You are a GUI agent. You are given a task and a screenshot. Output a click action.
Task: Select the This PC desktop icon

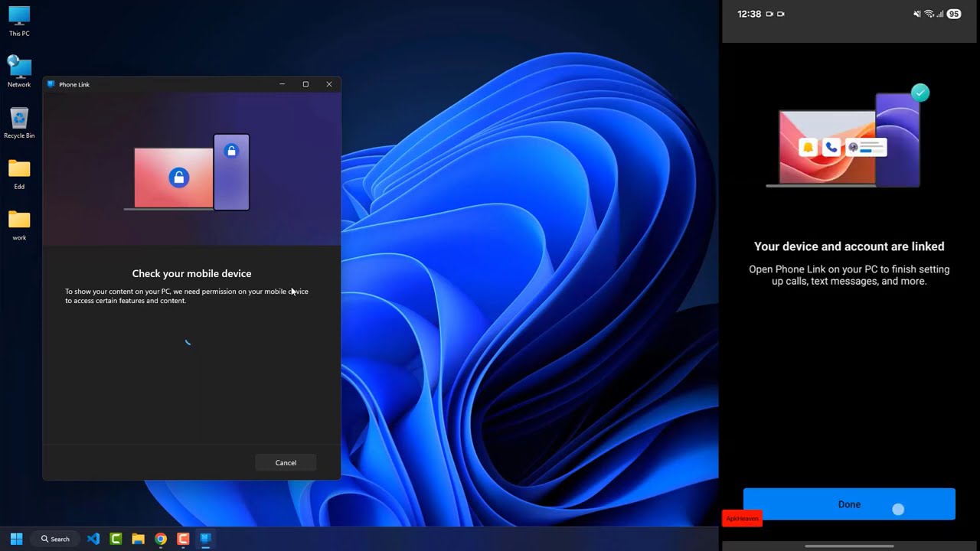coord(19,21)
